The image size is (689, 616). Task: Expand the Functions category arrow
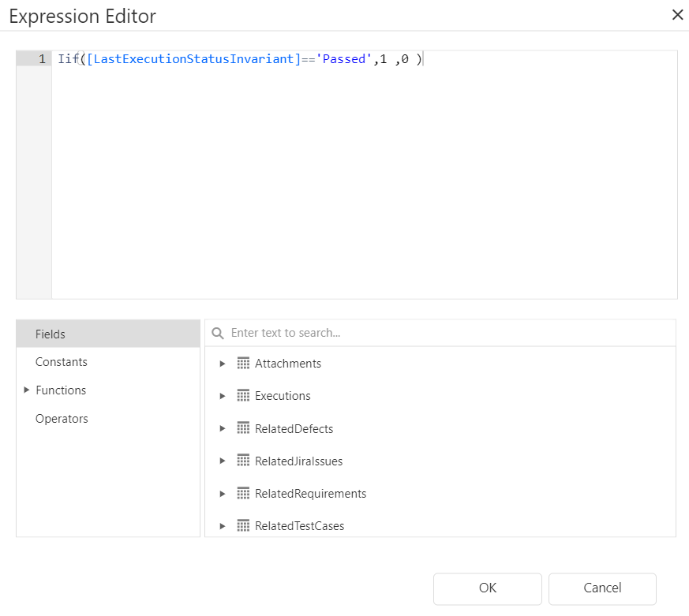(27, 390)
